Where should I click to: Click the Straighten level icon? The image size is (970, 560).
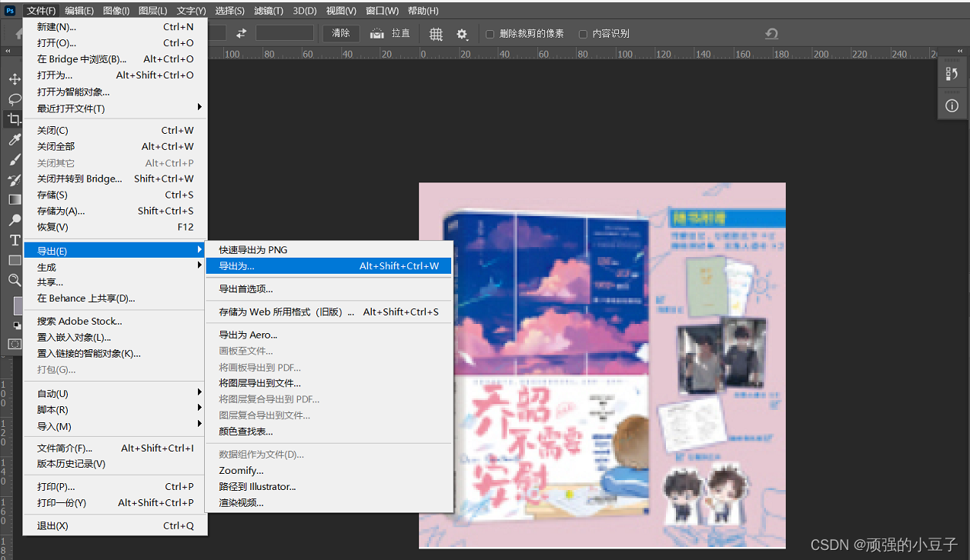pyautogui.click(x=377, y=33)
